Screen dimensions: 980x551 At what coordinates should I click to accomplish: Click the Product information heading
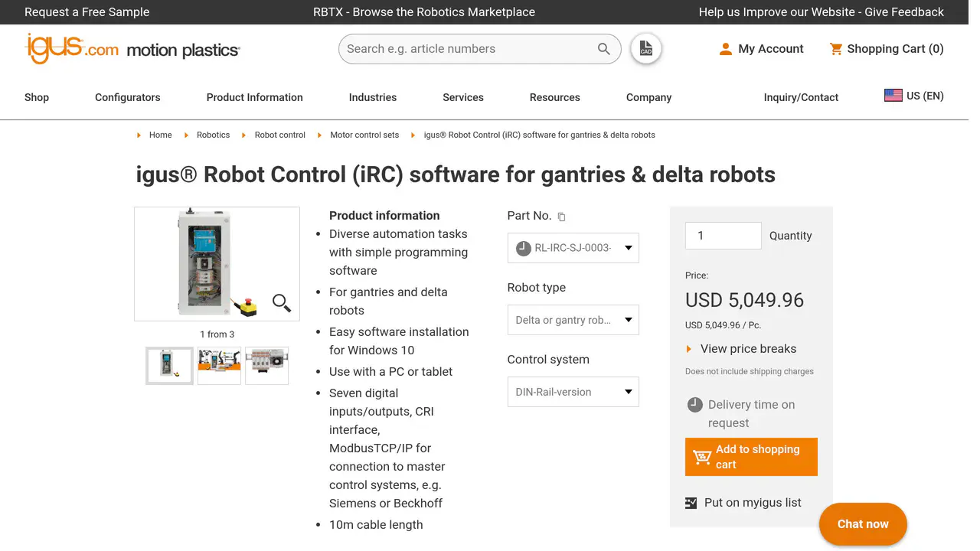384,216
